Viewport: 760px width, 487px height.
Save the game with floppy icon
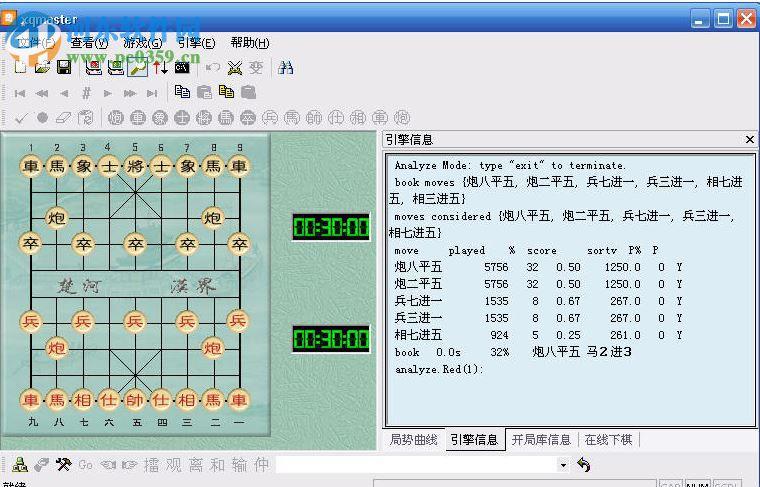point(64,67)
